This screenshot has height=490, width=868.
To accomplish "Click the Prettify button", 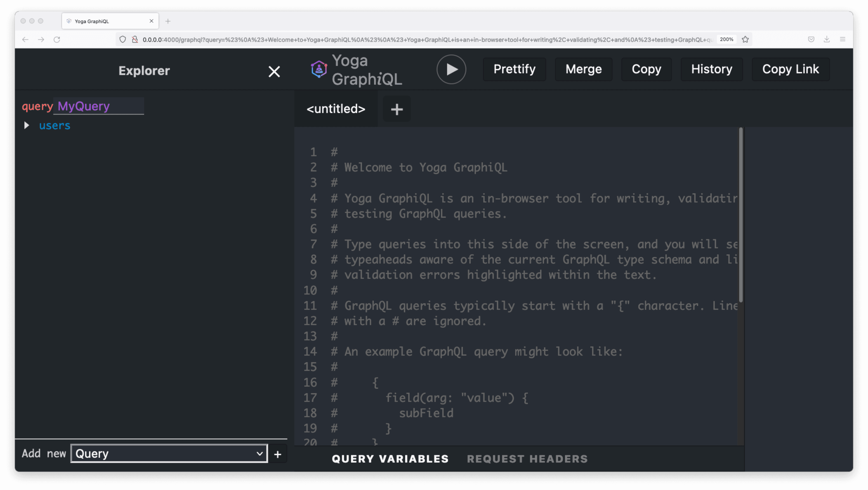I will tap(514, 69).
